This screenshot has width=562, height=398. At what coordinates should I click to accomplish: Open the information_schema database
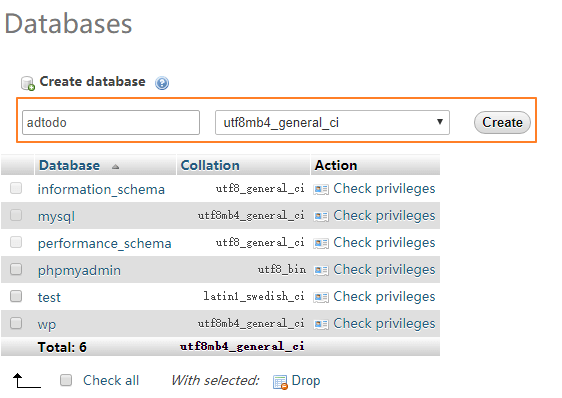(101, 189)
